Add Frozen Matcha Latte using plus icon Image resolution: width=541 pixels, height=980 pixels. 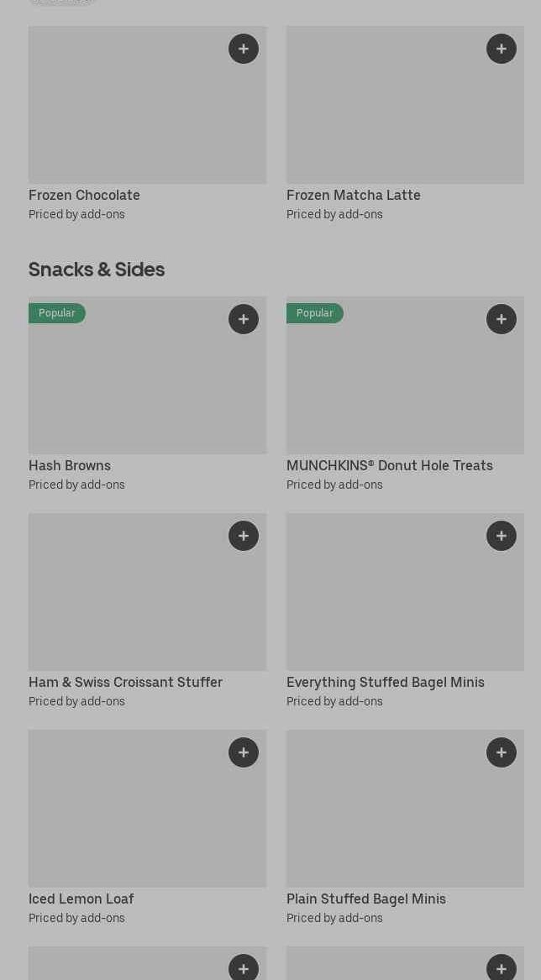[x=502, y=49]
